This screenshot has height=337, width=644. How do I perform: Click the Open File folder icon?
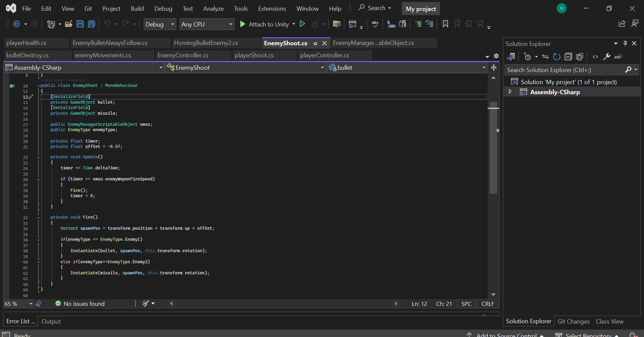coord(69,24)
